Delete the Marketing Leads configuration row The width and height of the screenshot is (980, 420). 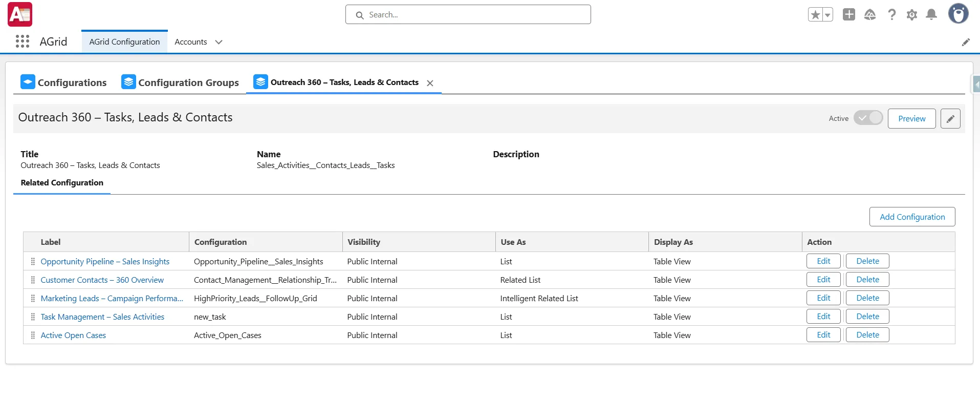click(x=867, y=298)
